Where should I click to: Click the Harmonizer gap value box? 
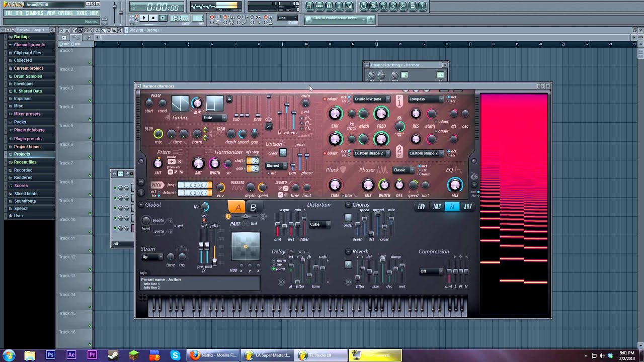[x=253, y=168]
